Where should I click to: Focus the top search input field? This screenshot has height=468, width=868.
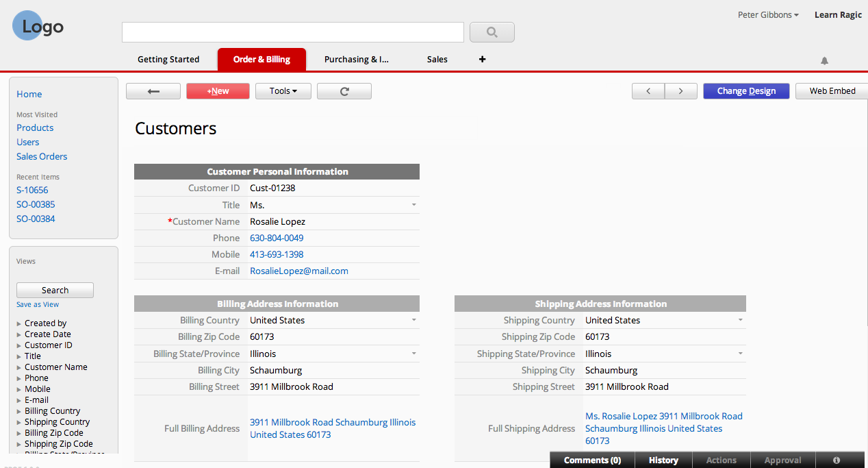click(293, 32)
